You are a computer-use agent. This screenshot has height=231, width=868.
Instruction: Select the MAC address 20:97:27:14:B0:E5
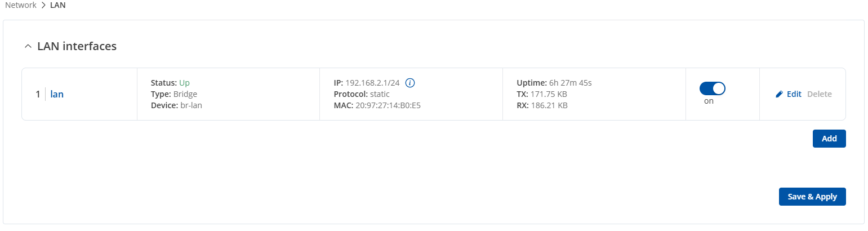pyautogui.click(x=388, y=105)
